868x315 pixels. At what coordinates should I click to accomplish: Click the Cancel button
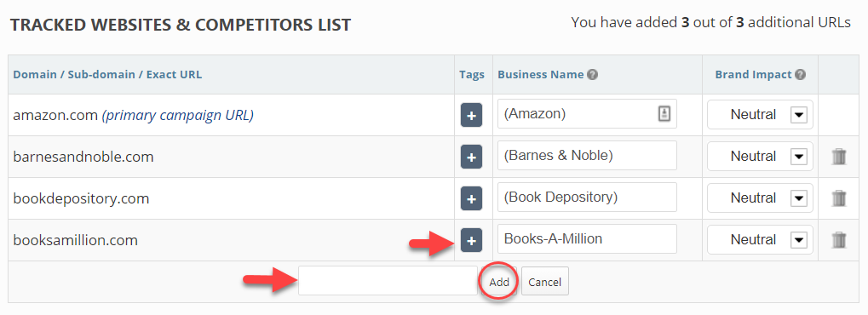point(544,282)
